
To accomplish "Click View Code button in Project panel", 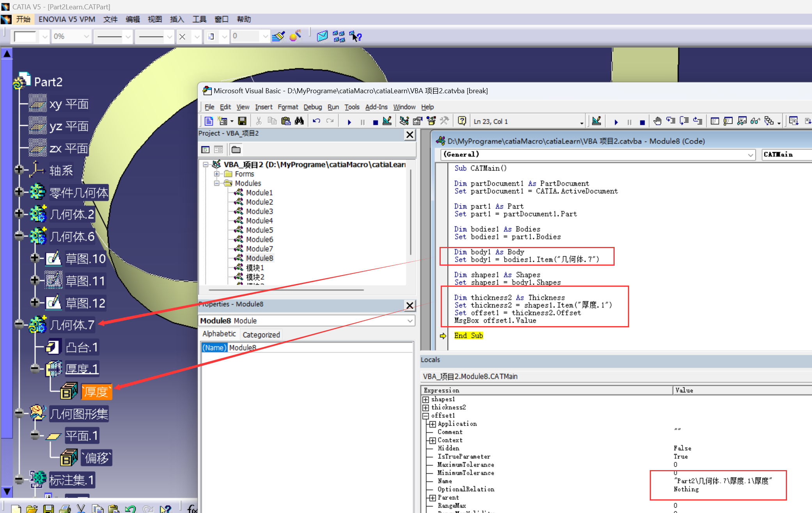I will click(x=206, y=149).
